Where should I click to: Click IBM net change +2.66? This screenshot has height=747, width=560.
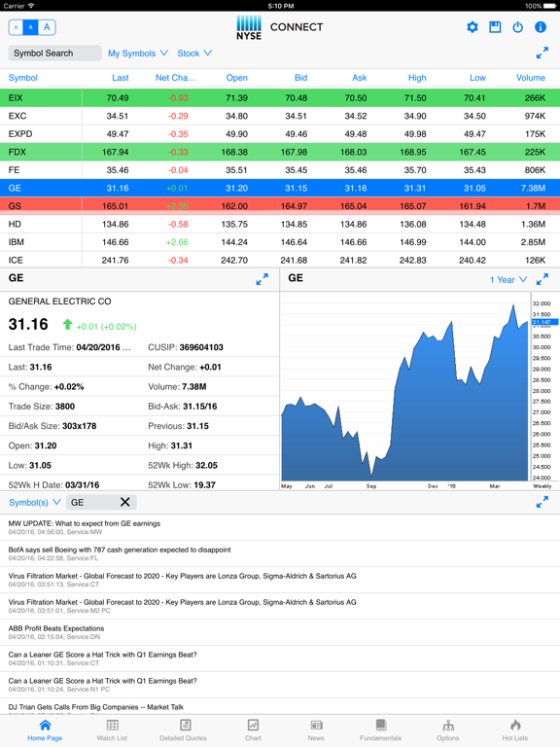(x=177, y=242)
